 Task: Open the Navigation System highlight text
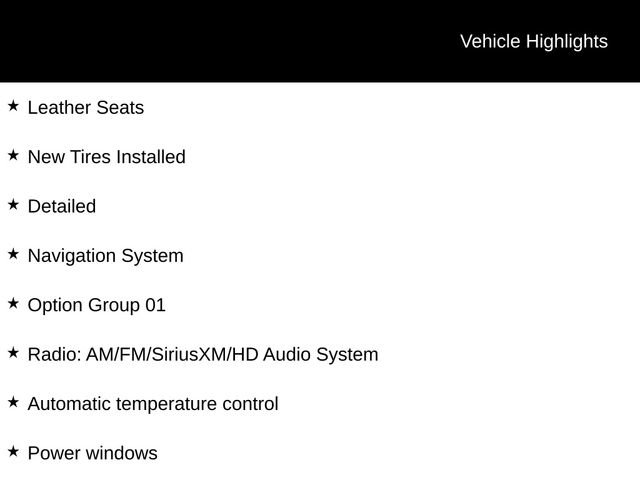[105, 256]
